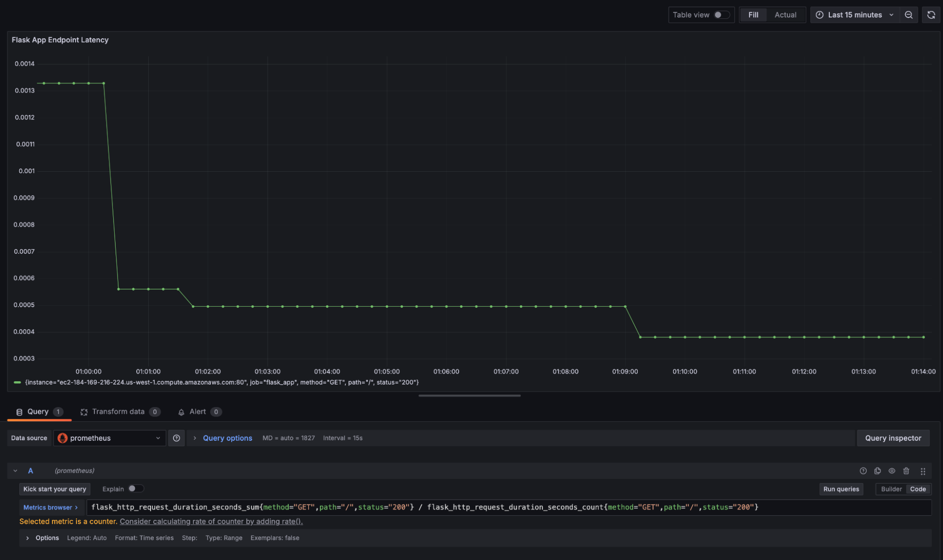Delete query A via the trash icon

tap(906, 471)
